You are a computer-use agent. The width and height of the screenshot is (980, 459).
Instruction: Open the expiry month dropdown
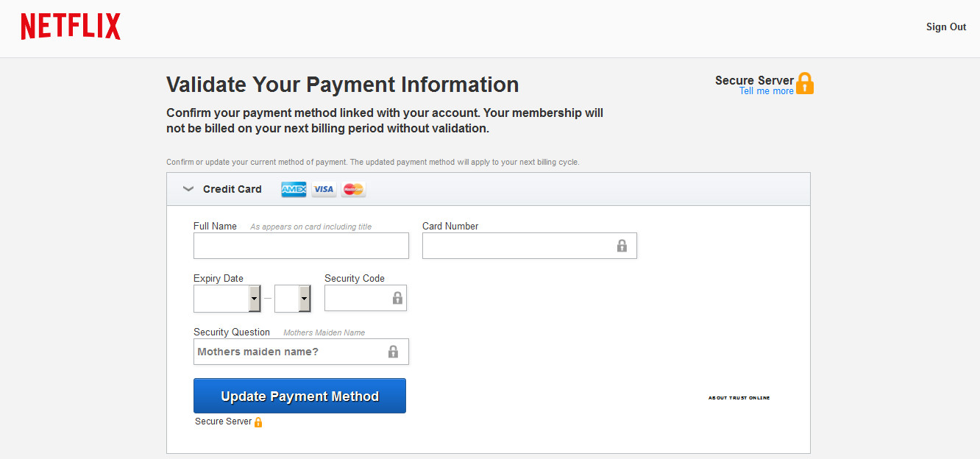pos(255,298)
